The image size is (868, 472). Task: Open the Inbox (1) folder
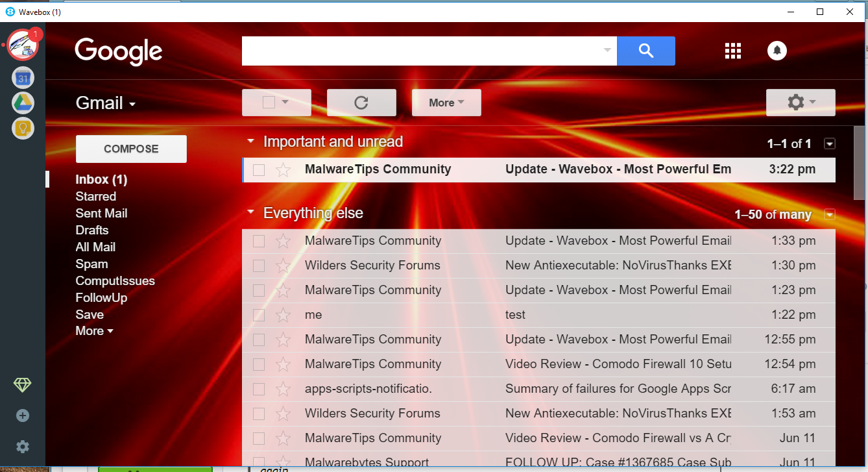pyautogui.click(x=101, y=180)
